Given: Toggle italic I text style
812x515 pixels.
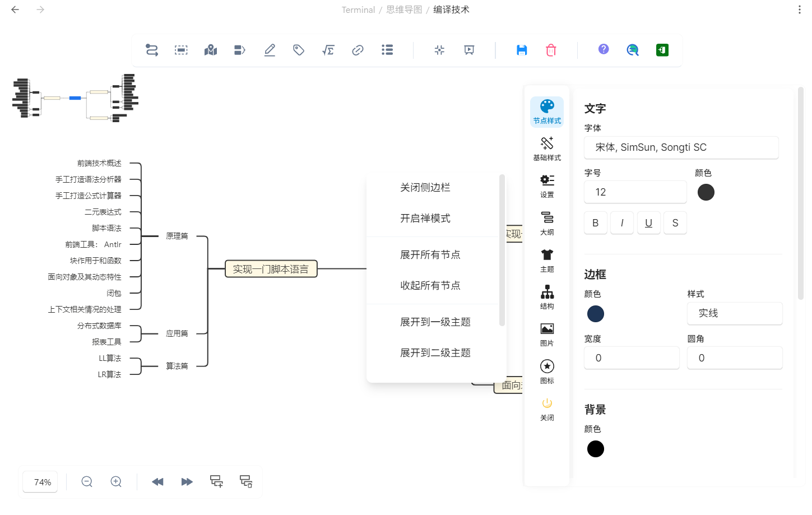Looking at the screenshot, I should pyautogui.click(x=622, y=223).
